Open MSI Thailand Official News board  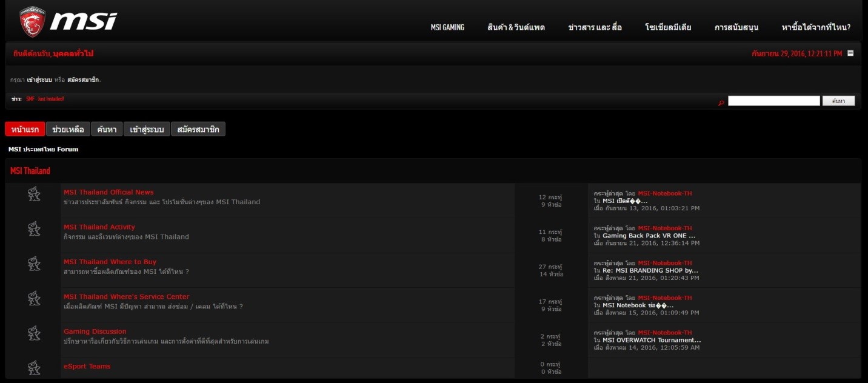[109, 192]
